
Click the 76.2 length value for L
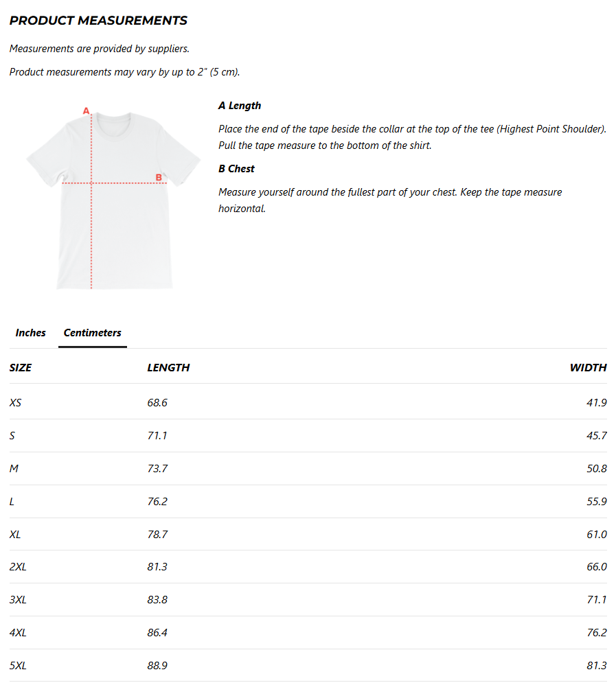pos(157,501)
